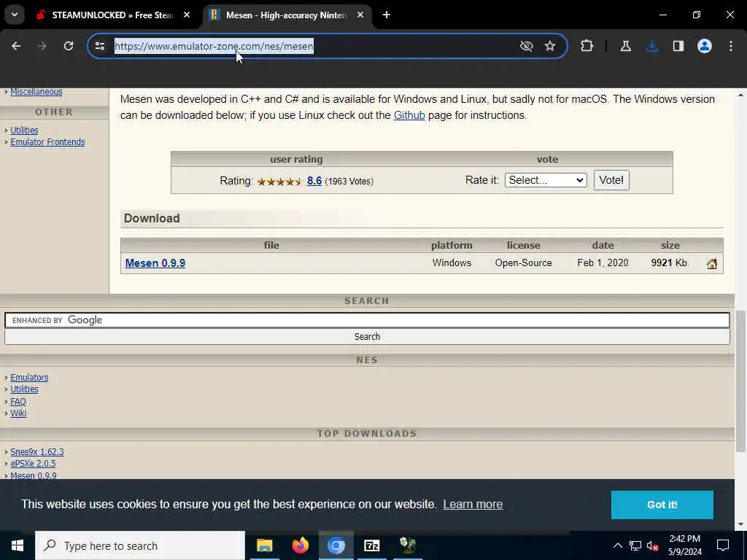Click the forward navigation arrow
The width and height of the screenshot is (747, 560).
42,46
